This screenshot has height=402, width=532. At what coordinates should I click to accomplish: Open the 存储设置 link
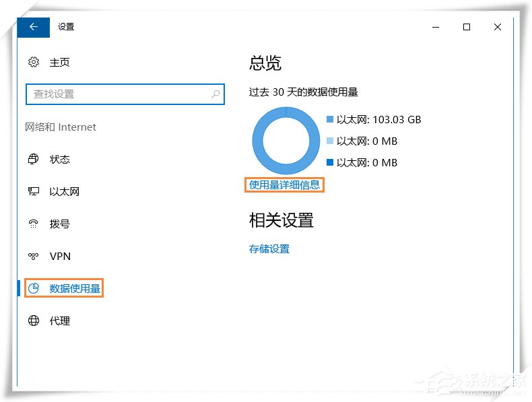(x=269, y=249)
